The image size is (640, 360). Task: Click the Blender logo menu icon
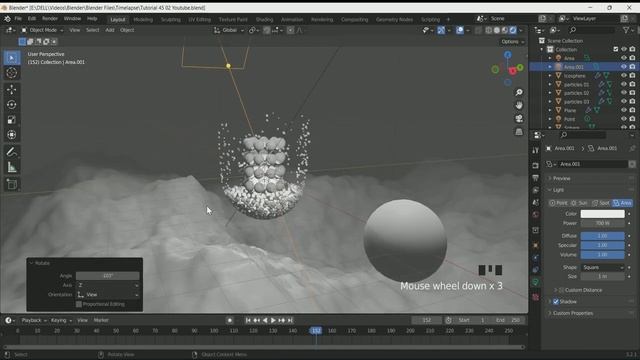[7, 19]
